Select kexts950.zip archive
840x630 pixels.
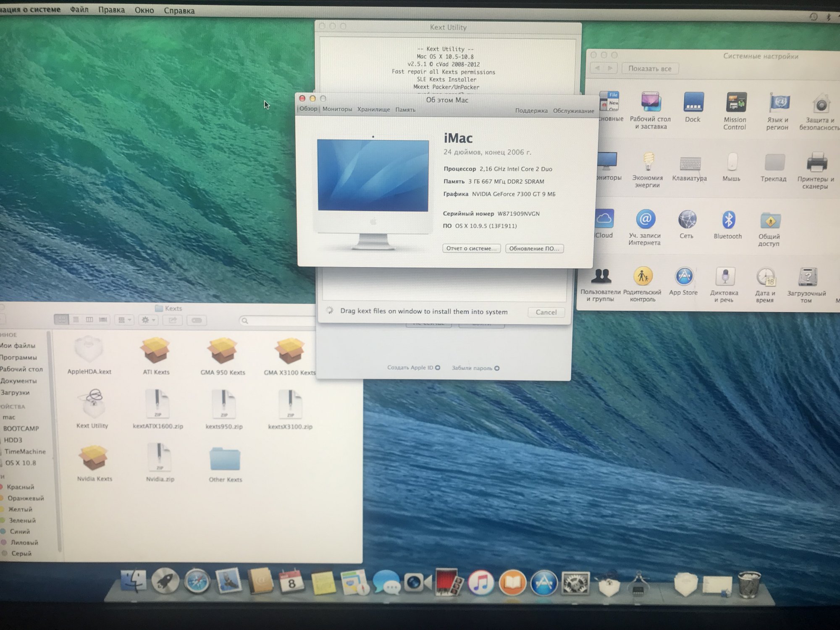[x=224, y=409]
